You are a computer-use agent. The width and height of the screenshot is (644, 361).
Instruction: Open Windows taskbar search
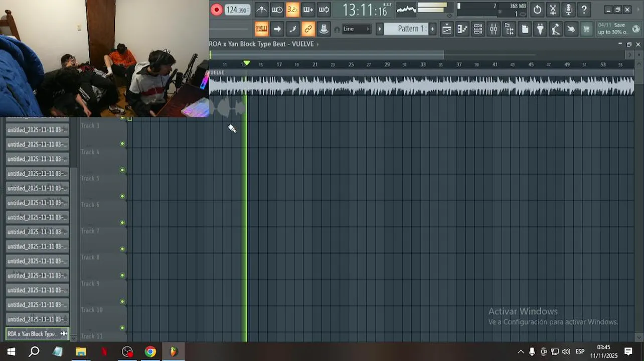point(34,351)
